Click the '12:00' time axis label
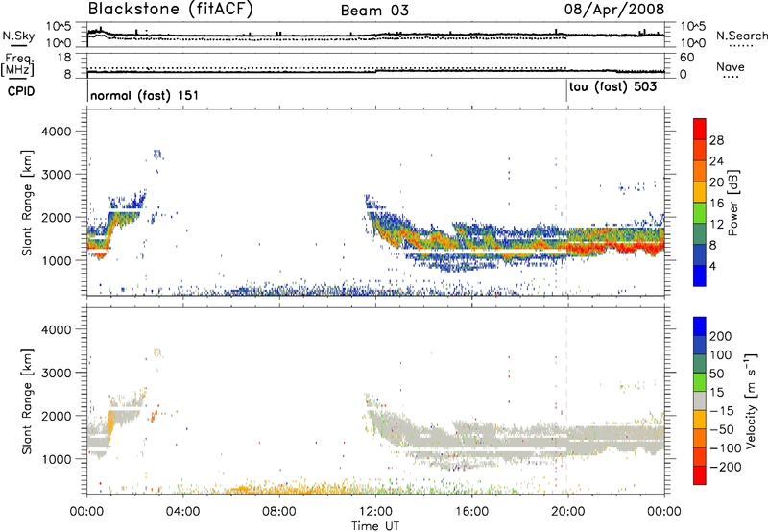The width and height of the screenshot is (768, 532). [x=375, y=512]
